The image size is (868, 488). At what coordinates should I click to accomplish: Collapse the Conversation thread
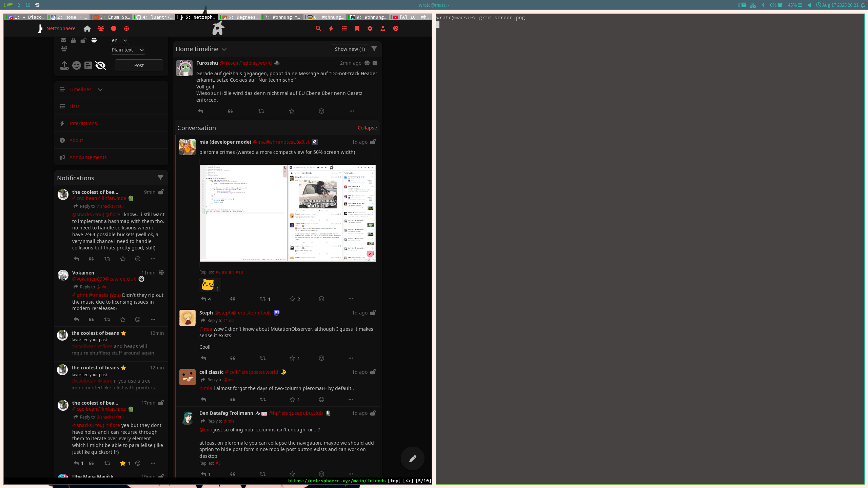(367, 128)
